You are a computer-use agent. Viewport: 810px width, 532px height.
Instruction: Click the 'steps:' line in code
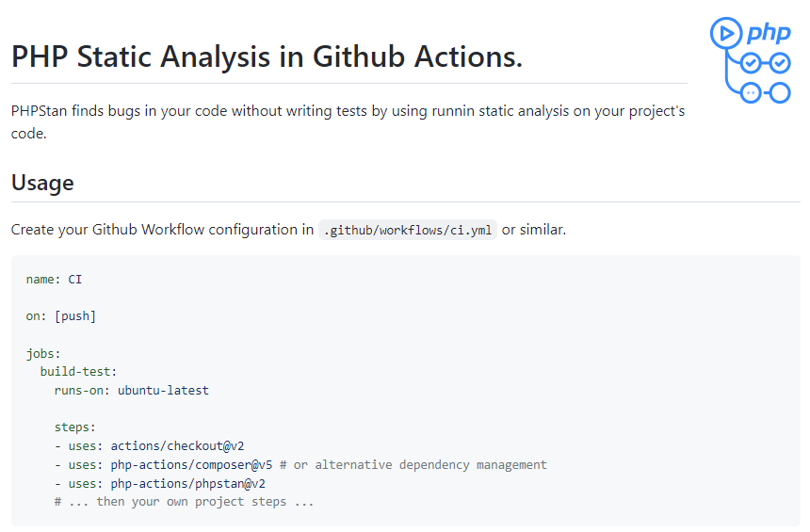[75, 427]
